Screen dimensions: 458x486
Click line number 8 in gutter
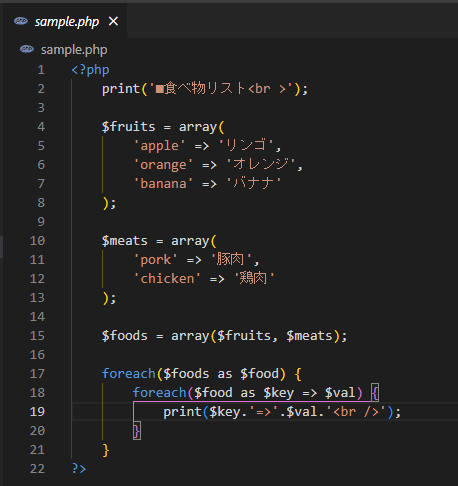[41, 203]
